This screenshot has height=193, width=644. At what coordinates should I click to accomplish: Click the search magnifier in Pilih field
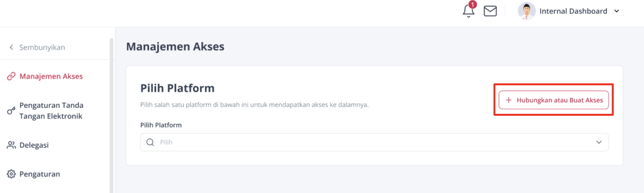click(x=150, y=142)
